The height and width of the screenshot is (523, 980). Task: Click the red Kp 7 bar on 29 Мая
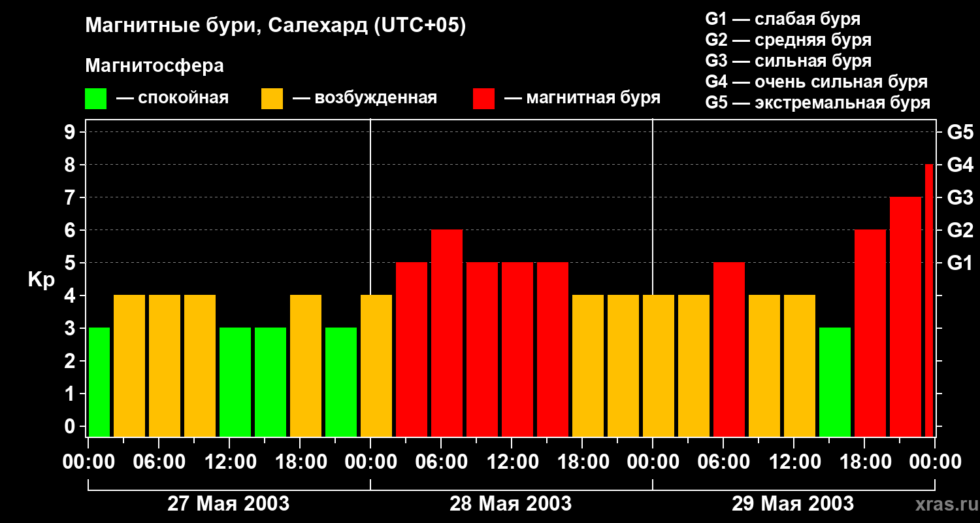coord(906,316)
